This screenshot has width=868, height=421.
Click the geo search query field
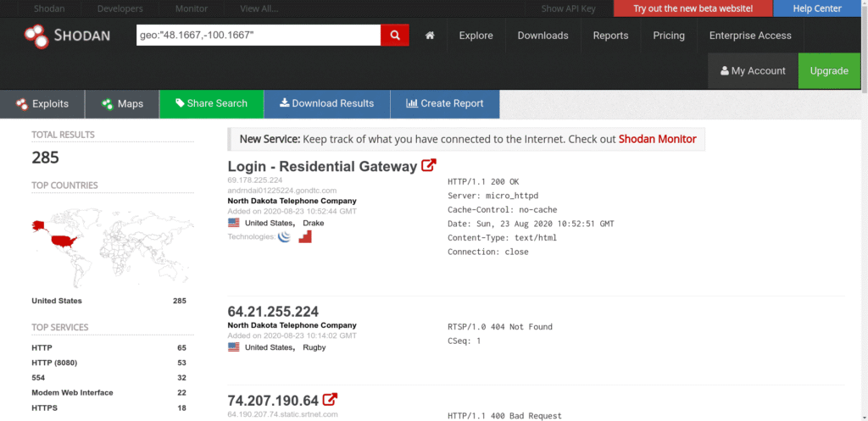click(259, 36)
